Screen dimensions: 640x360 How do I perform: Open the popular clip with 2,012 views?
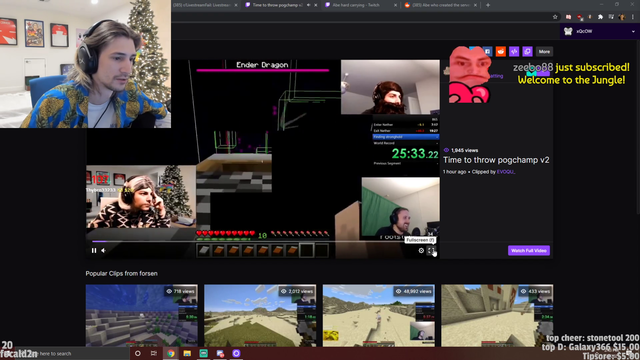point(260,316)
